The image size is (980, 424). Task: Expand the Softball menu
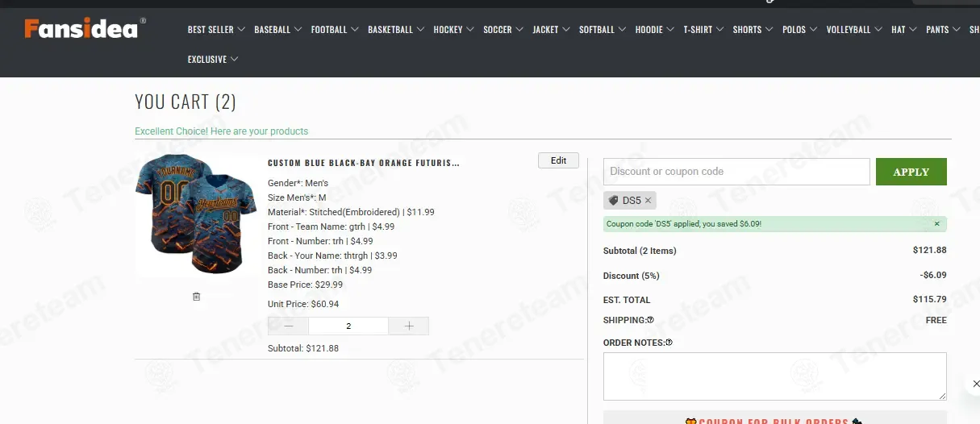click(602, 30)
